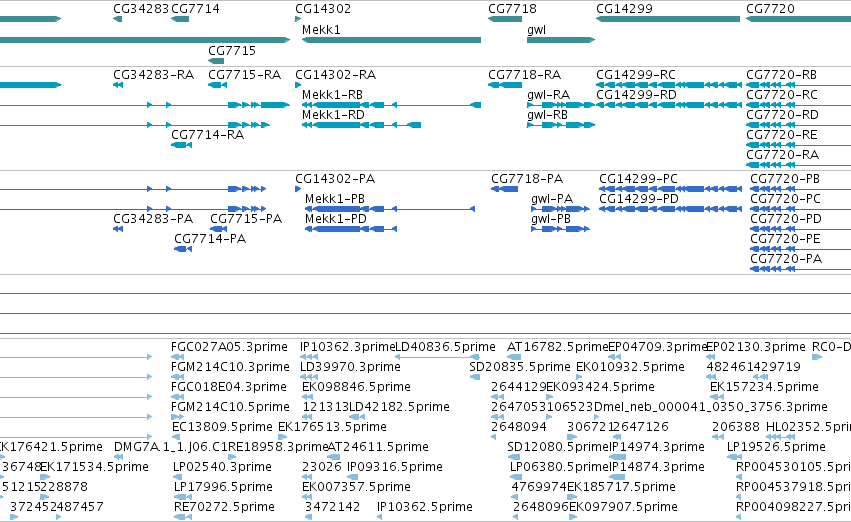Viewport: 851px width, 522px height.
Task: Click the gwl gene bar
Action: pyautogui.click(x=561, y=40)
